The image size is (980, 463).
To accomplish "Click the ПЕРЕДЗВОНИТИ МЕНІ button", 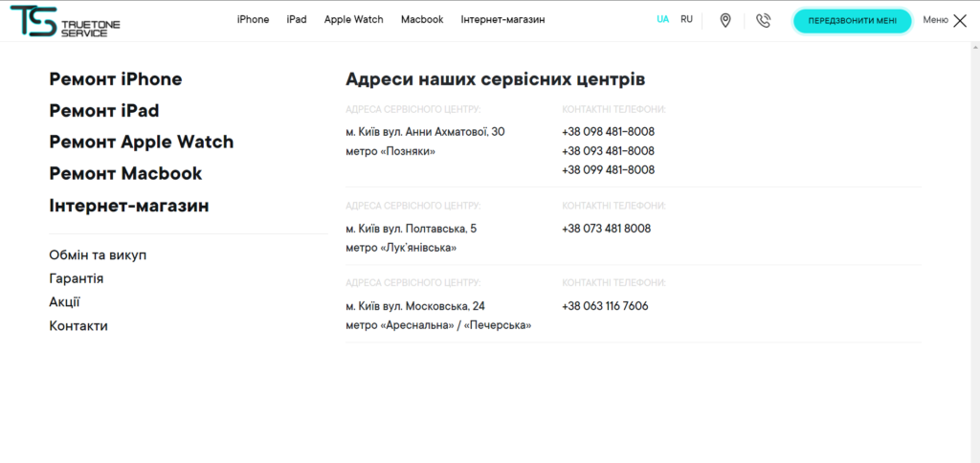I will (853, 21).
